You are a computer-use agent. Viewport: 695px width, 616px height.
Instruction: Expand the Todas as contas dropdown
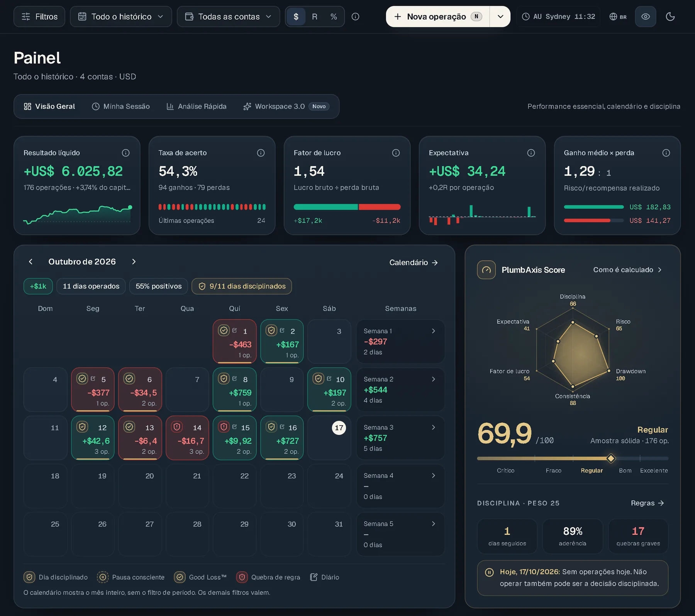click(x=228, y=17)
